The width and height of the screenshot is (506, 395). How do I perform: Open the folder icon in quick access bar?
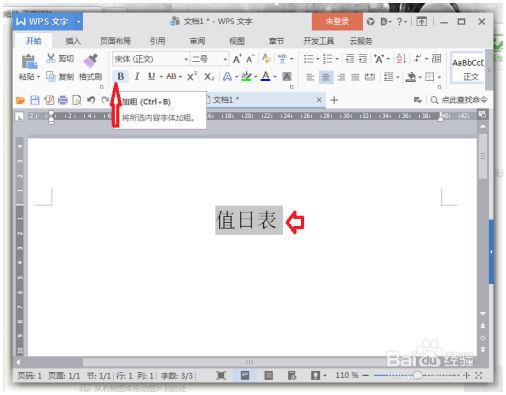click(x=21, y=100)
